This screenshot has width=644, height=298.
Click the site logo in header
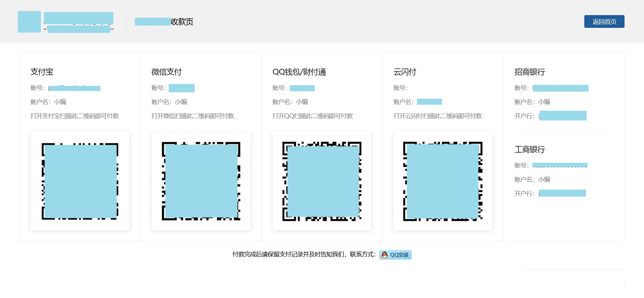point(66,22)
